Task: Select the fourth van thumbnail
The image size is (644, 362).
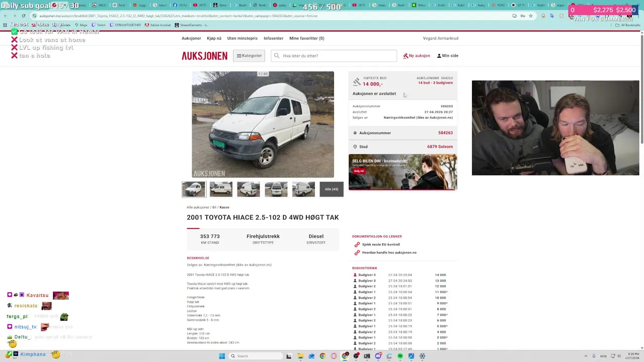Action: pos(276,189)
